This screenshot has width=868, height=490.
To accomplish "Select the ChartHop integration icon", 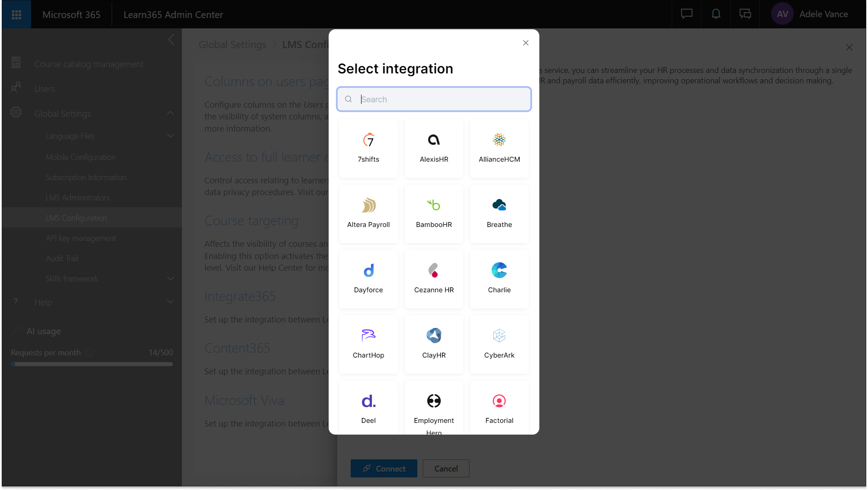I will pos(368,336).
